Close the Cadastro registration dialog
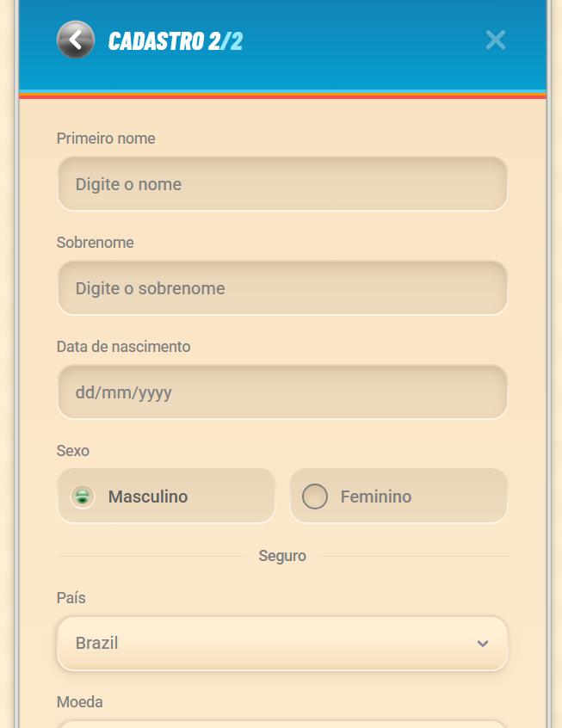This screenshot has height=728, width=562. tap(496, 40)
